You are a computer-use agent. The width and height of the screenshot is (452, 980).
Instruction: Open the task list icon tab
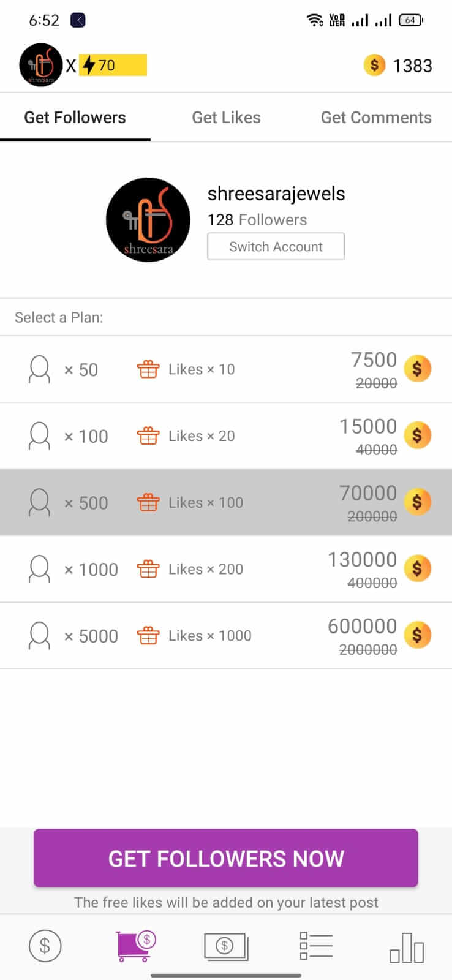click(316, 946)
